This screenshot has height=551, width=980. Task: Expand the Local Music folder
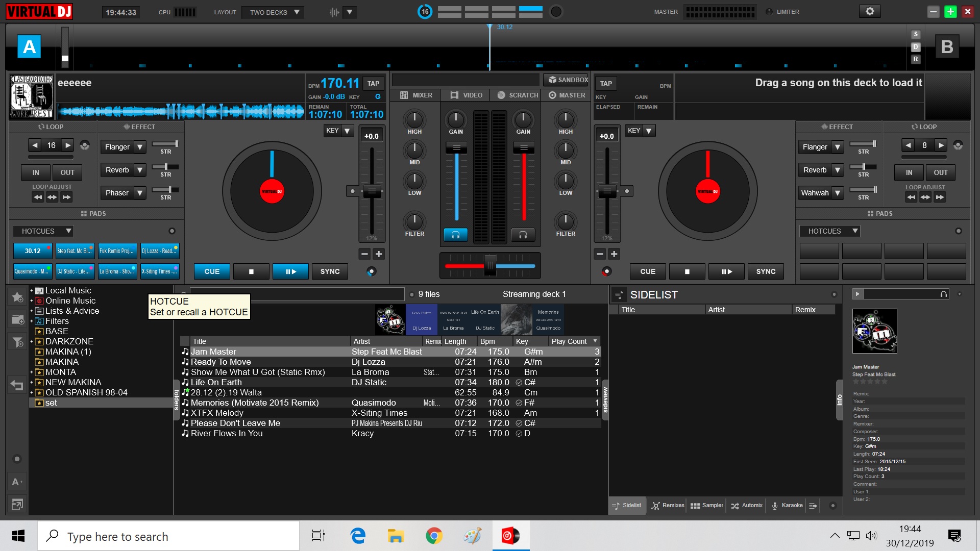pyautogui.click(x=32, y=290)
